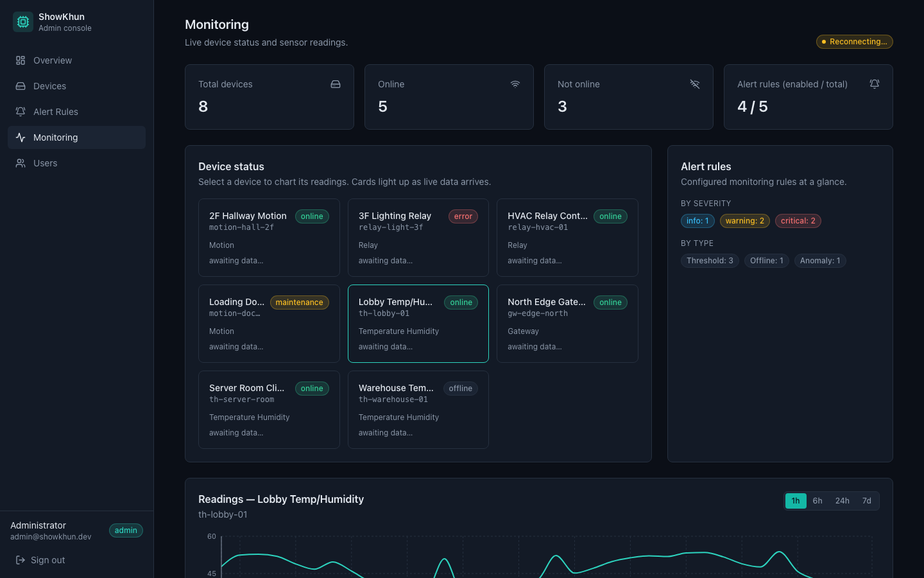Click the warning: 2 severity chip
This screenshot has height=578, width=924.
(745, 221)
